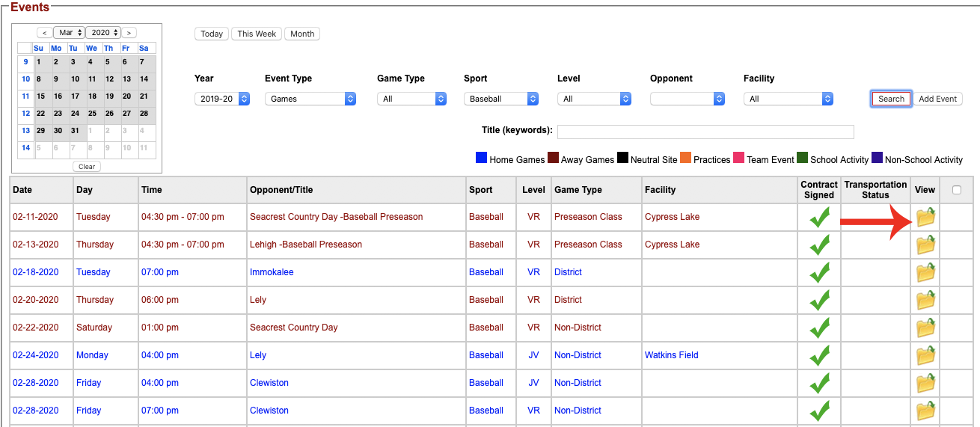
Task: Click the orange Practices legend swatch
Action: click(685, 158)
